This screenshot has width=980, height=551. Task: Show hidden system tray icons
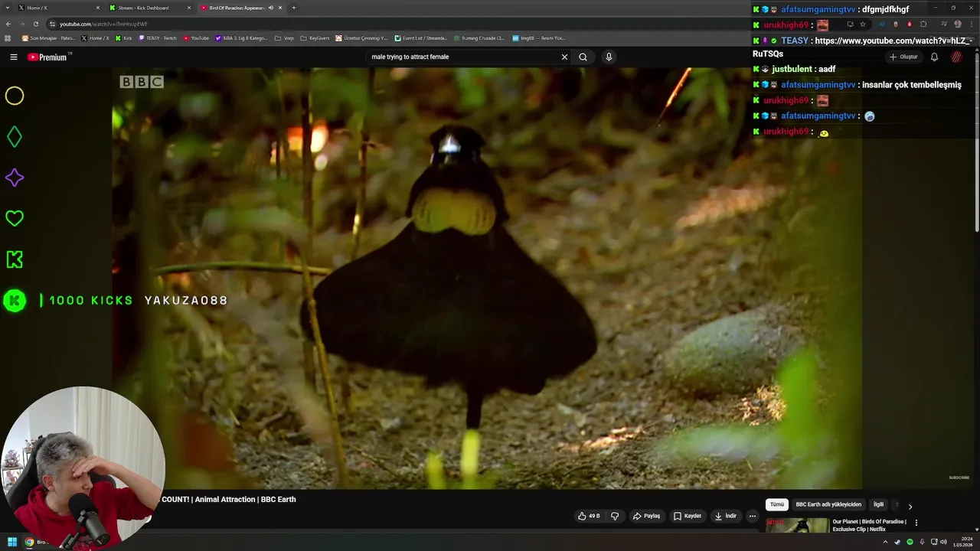pyautogui.click(x=886, y=542)
